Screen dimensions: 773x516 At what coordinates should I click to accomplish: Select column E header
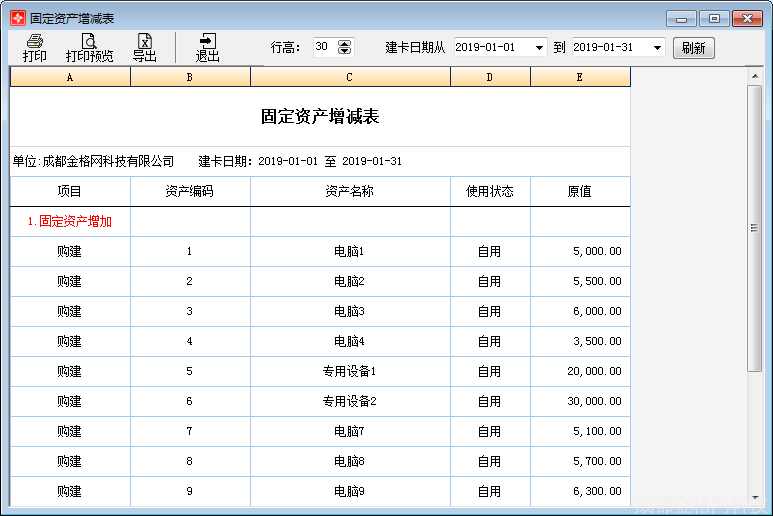(580, 77)
